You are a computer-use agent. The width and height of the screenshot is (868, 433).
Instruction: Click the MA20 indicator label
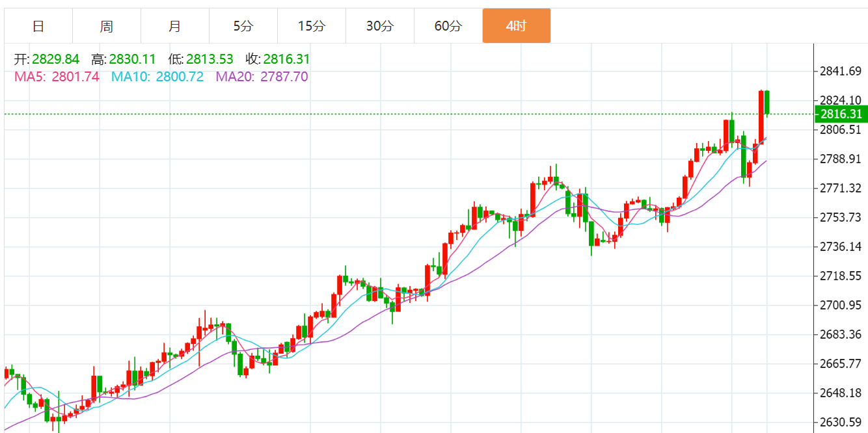point(262,77)
